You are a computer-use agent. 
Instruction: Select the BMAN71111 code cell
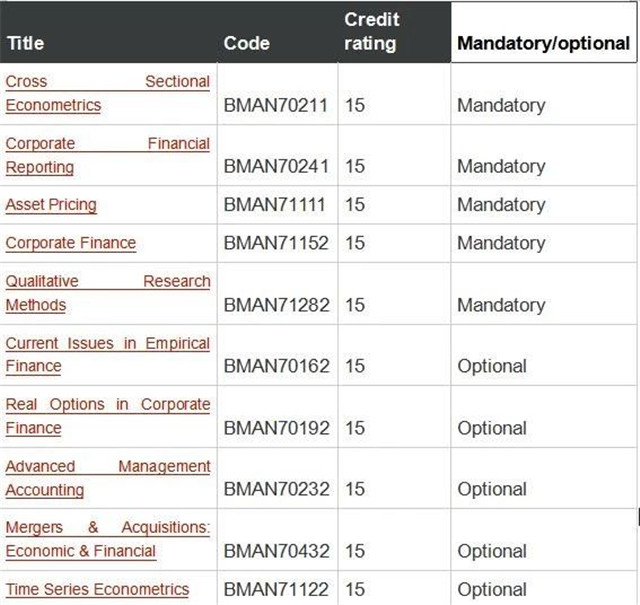(x=274, y=205)
